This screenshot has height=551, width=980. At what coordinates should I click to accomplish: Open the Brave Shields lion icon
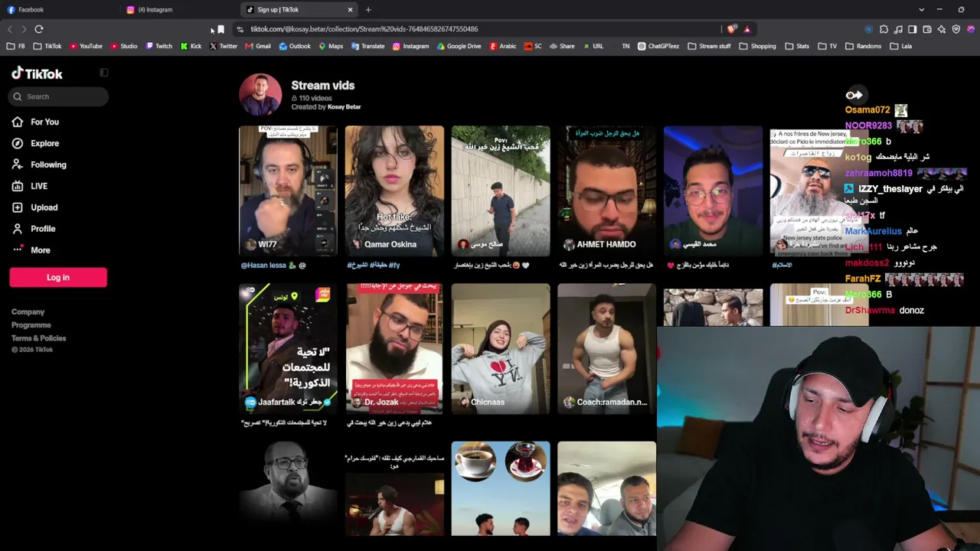(732, 29)
